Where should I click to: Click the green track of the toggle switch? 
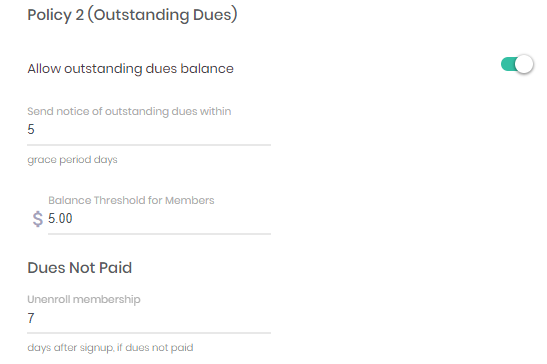click(x=508, y=64)
